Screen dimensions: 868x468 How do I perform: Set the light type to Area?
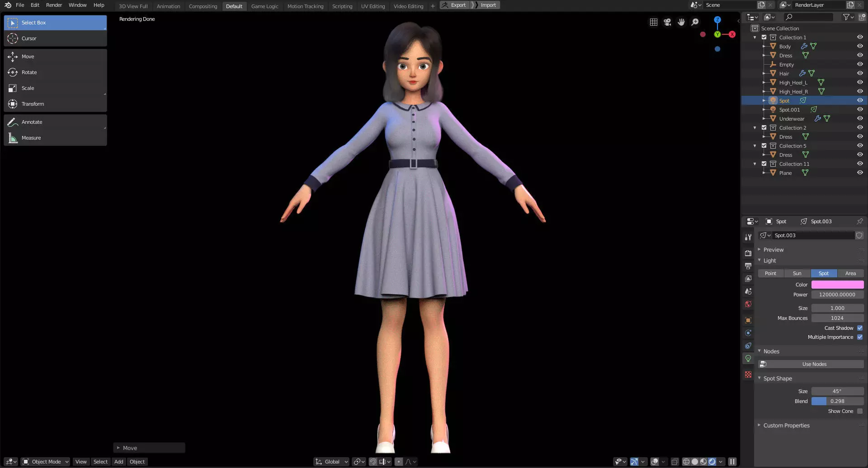point(850,273)
